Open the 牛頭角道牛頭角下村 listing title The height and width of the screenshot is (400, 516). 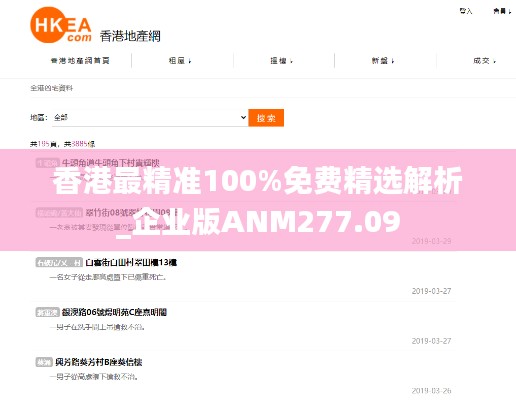point(111,163)
